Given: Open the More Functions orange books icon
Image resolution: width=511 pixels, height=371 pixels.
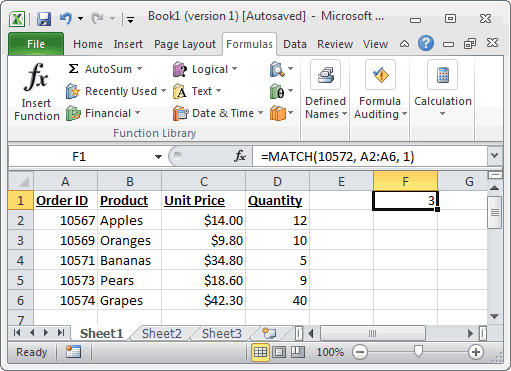Looking at the screenshot, I should tap(278, 113).
